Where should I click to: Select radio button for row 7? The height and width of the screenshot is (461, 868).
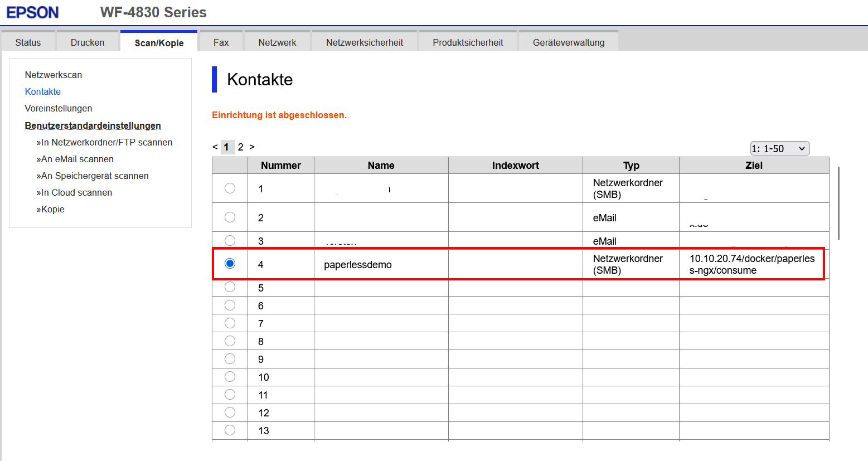pos(230,323)
